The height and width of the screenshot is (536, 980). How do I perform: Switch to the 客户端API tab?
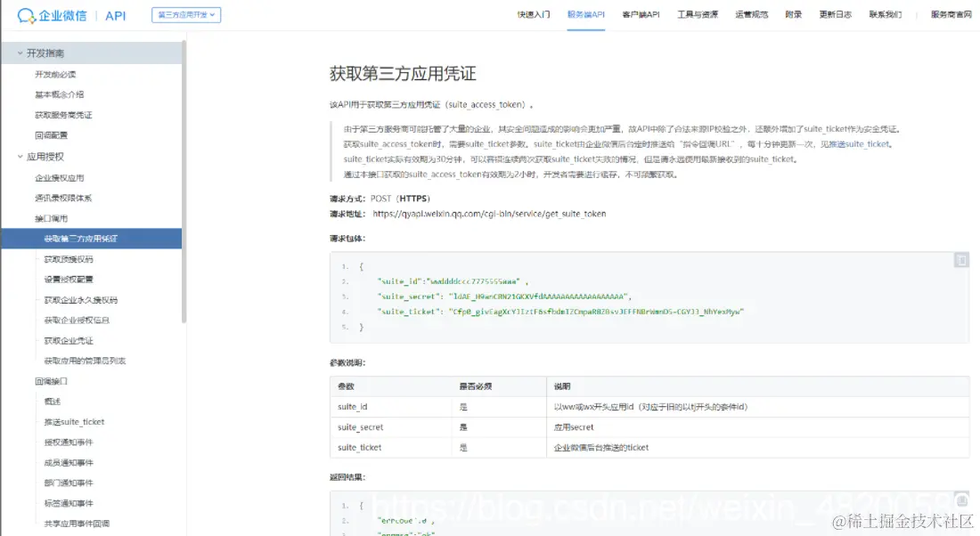[641, 14]
